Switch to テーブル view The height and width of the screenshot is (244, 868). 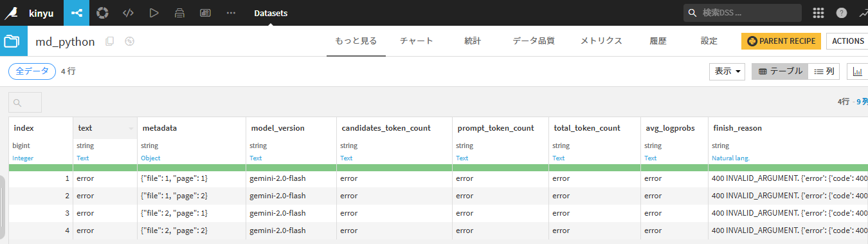779,71
